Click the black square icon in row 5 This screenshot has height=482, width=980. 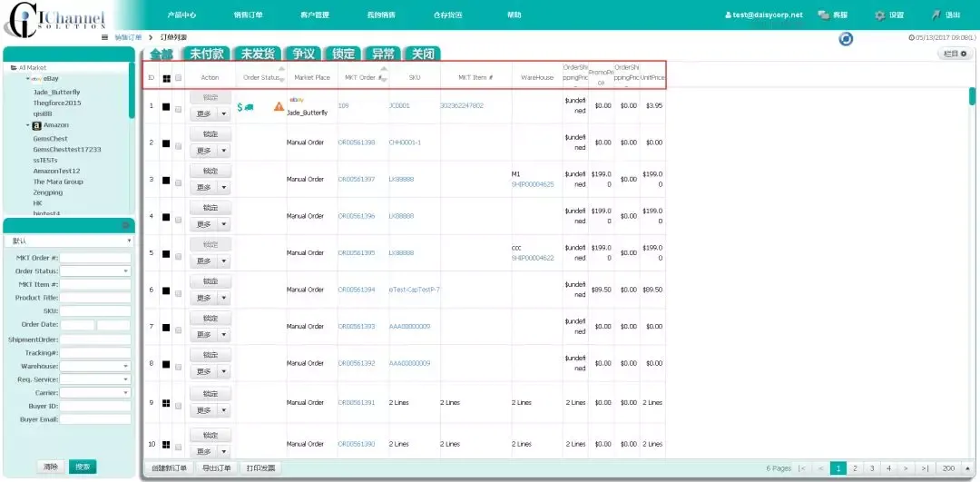click(166, 254)
